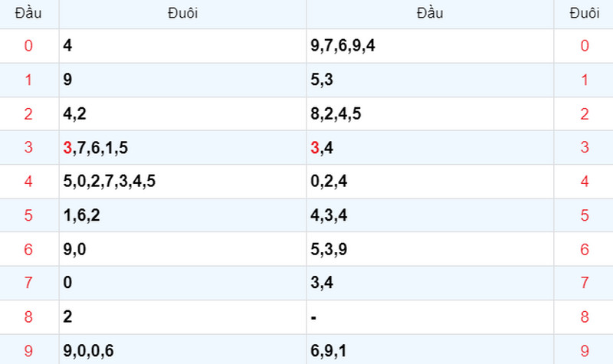Click the left Đầu column header

28,13
